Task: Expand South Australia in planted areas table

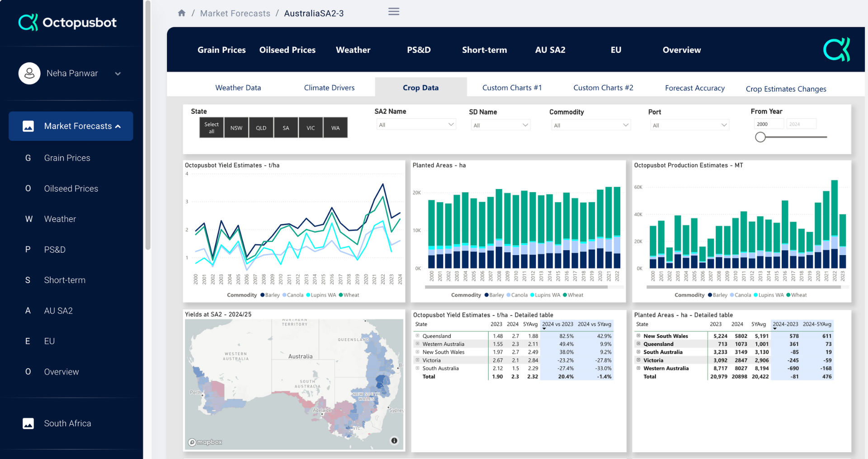Action: pos(638,352)
